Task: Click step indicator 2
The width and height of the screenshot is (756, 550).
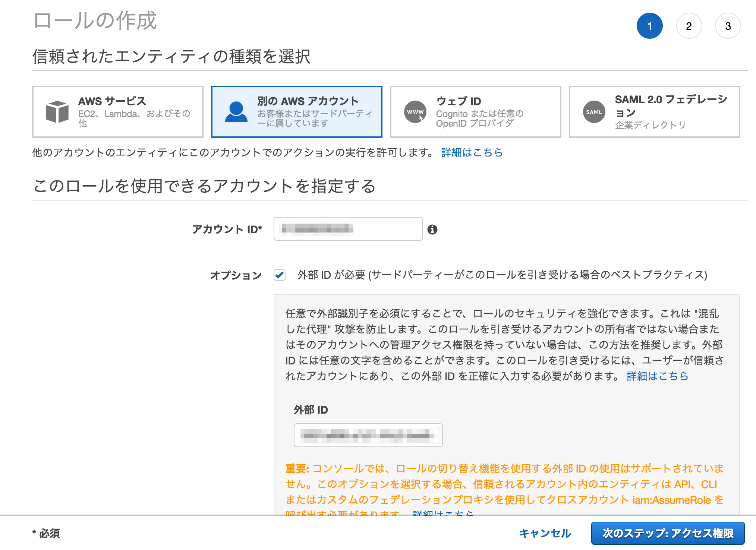Action: coord(689,26)
